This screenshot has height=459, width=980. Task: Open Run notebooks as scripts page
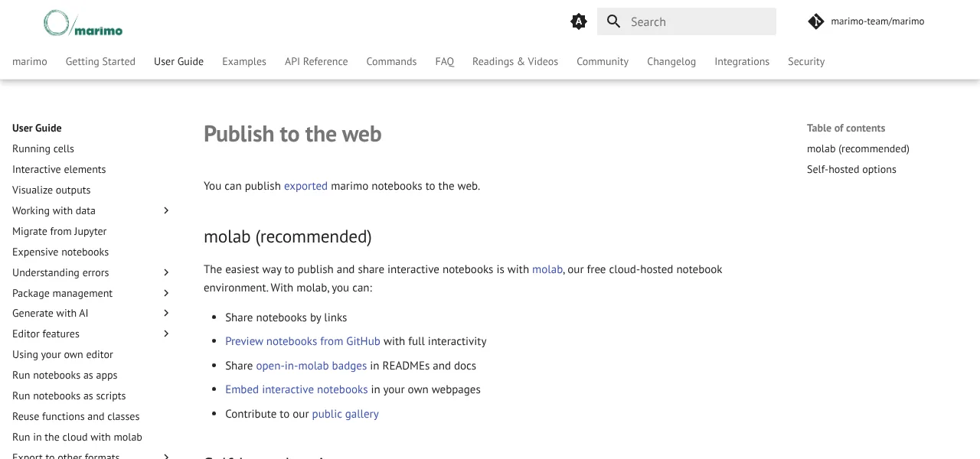pos(69,396)
